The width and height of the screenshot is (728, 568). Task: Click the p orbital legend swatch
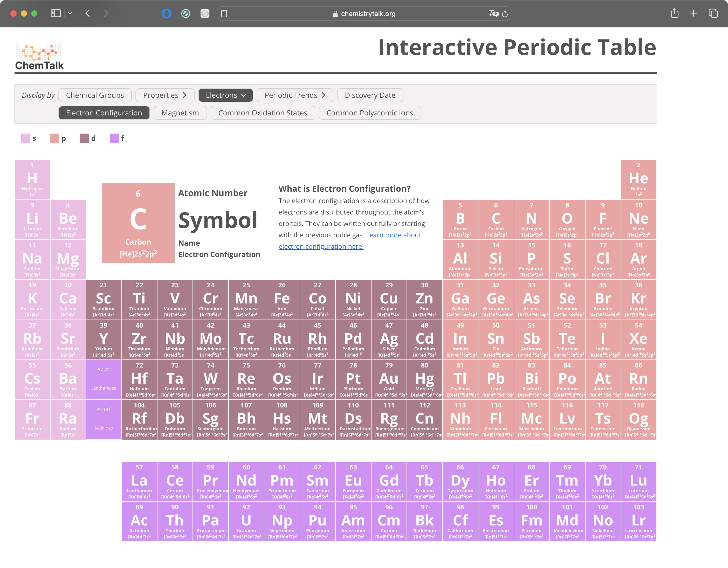(54, 138)
